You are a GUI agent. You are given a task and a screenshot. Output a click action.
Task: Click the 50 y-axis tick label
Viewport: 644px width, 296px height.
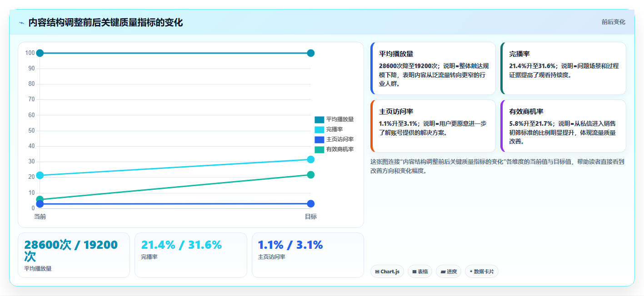click(31, 131)
